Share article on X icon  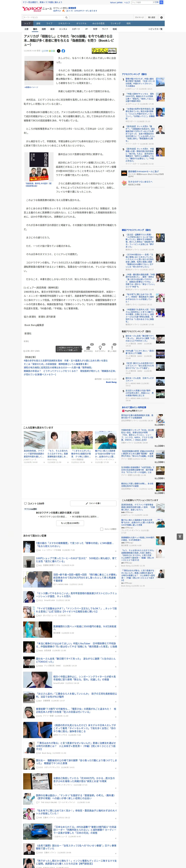[59, 51]
